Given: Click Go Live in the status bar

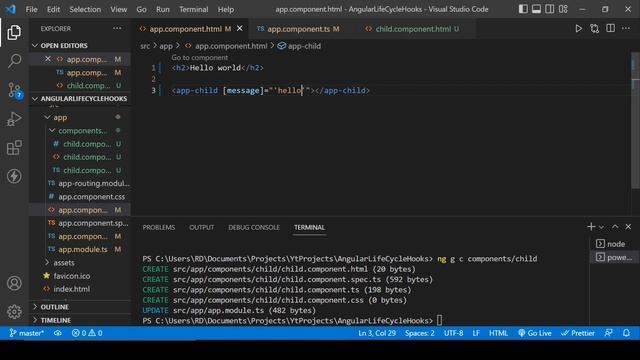Looking at the screenshot, I should [534, 333].
